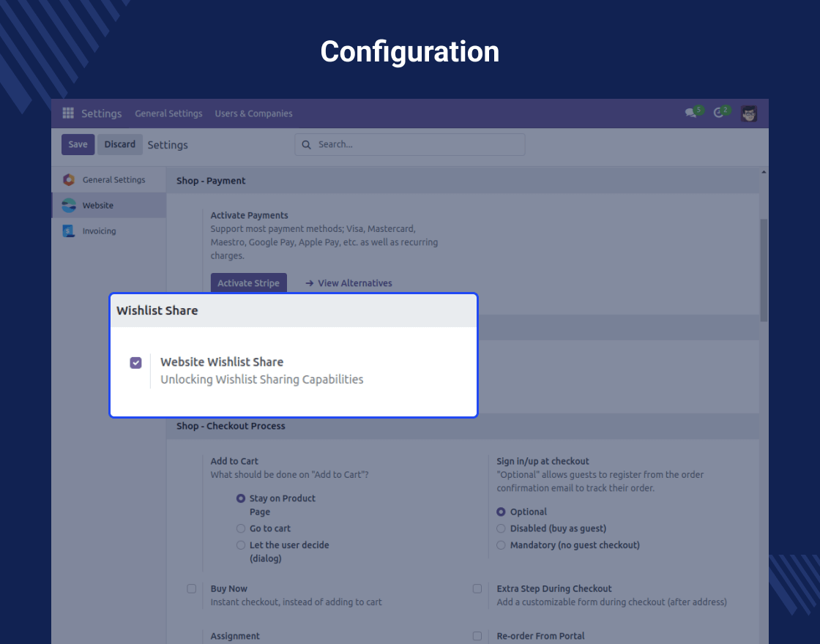Click the Settings app title

pos(102,113)
